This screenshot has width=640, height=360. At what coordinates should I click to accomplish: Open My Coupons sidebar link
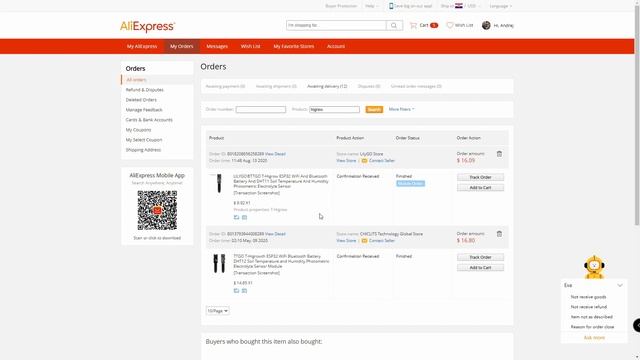[x=138, y=130]
